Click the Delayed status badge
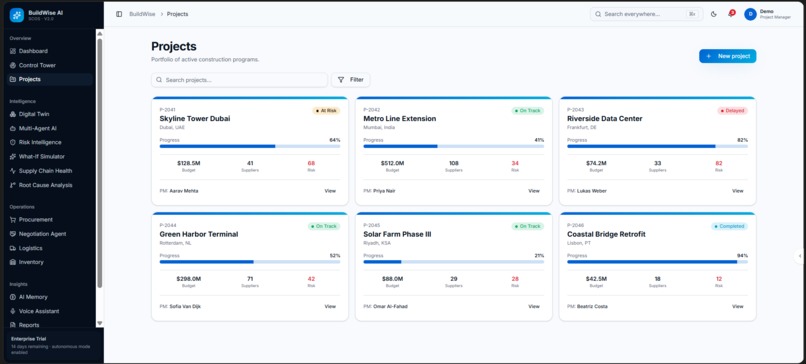This screenshot has height=364, width=806. tap(732, 111)
